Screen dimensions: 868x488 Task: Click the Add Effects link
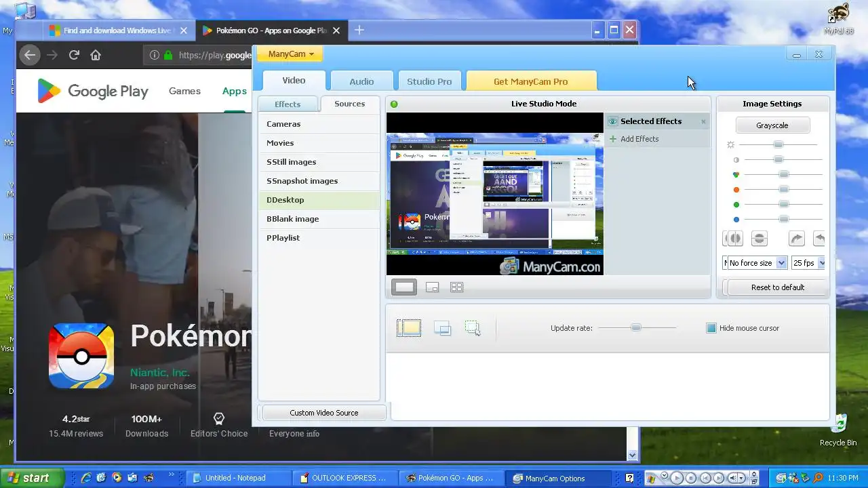639,139
